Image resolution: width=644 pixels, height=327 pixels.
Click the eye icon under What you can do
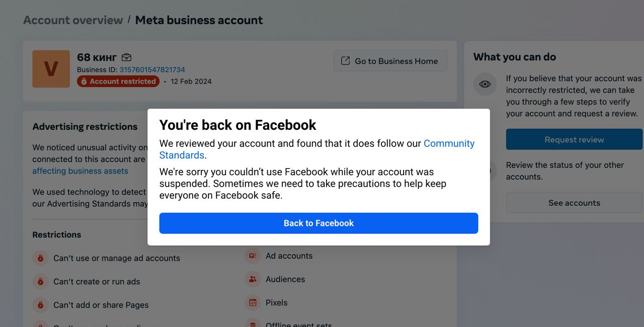click(x=485, y=85)
